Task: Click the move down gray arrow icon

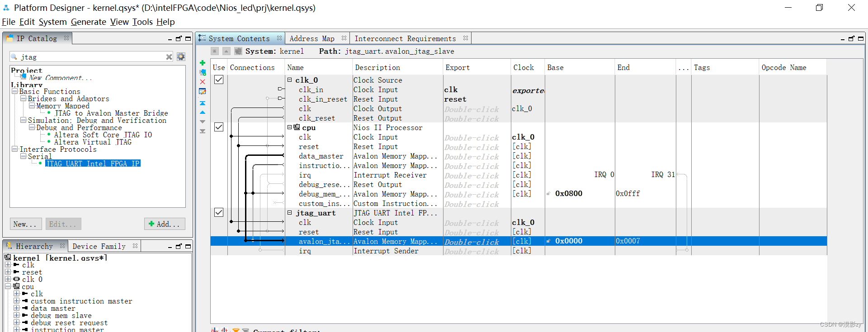Action: pos(203,122)
